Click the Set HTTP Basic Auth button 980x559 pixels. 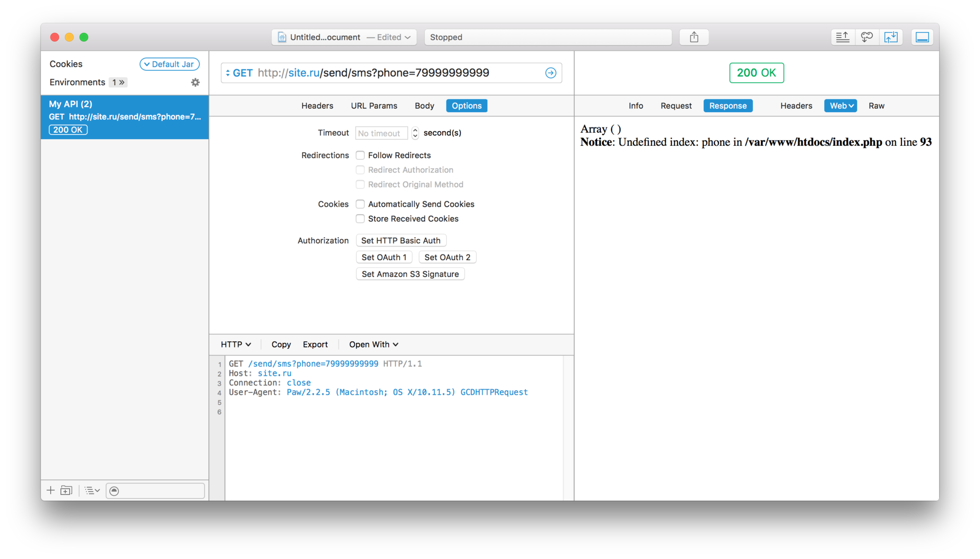401,240
